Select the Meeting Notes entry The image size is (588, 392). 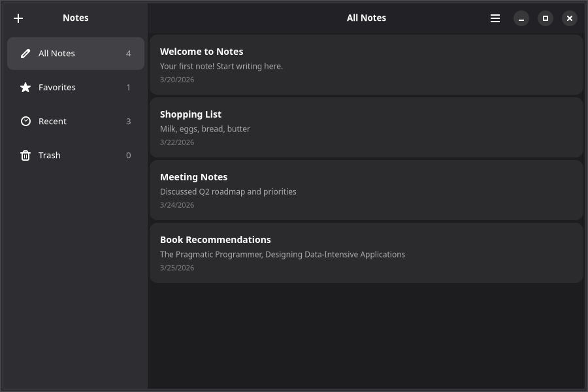(x=366, y=190)
